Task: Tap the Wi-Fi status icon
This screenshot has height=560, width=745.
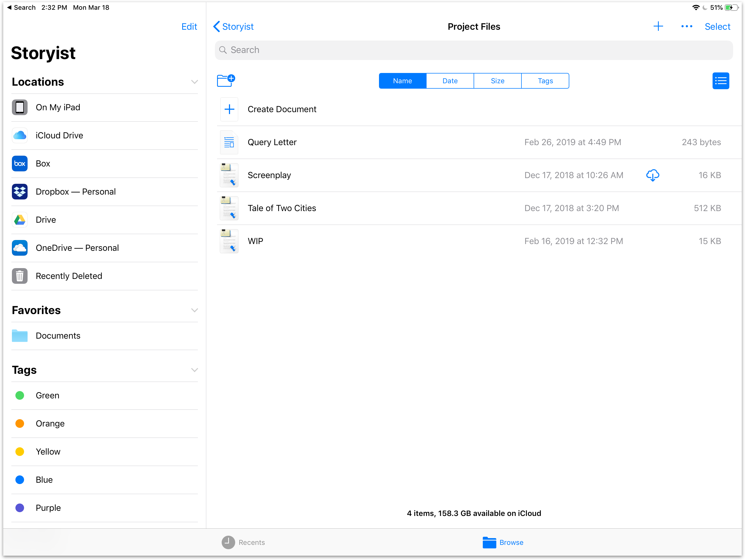Action: (696, 7)
